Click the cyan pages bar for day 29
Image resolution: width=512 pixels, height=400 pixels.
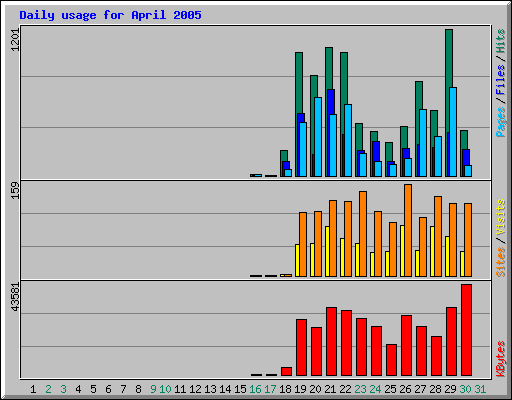453,132
